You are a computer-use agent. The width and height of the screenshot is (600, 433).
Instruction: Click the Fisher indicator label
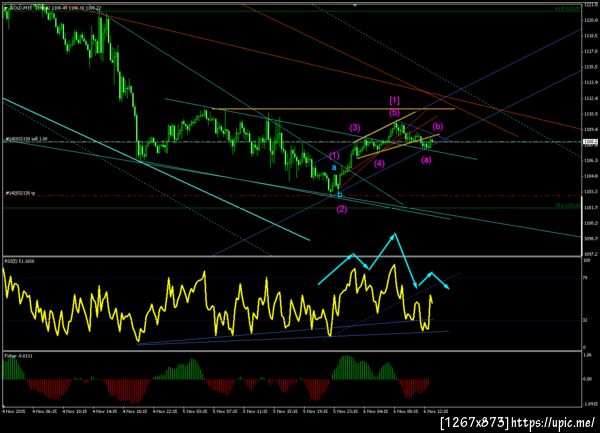pyautogui.click(x=18, y=356)
